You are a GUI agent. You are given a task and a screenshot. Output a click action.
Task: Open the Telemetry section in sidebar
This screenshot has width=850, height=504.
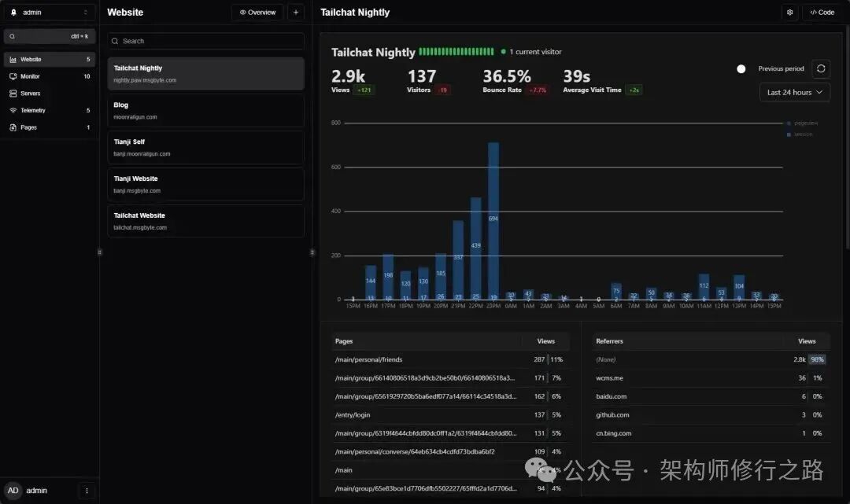[x=50, y=110]
